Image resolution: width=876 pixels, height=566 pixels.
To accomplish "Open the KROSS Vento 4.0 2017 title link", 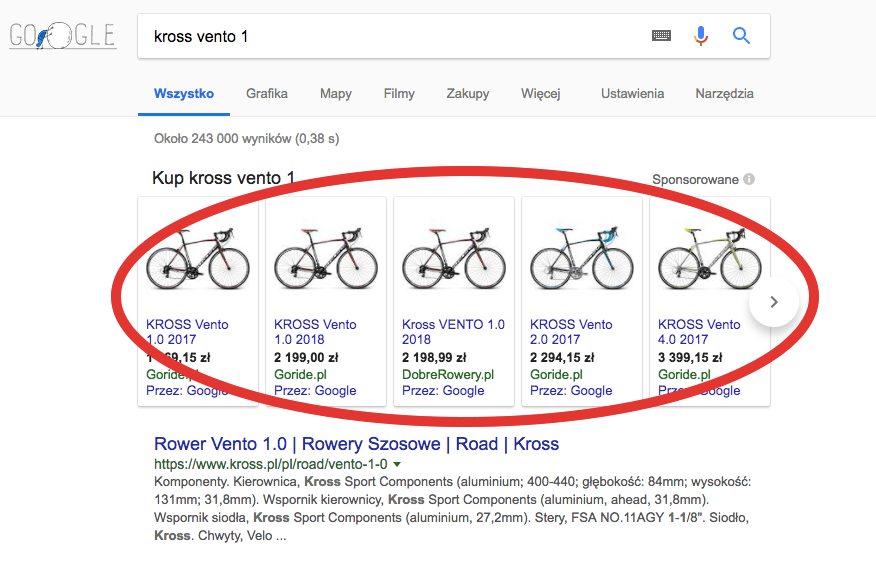I will tap(699, 332).
